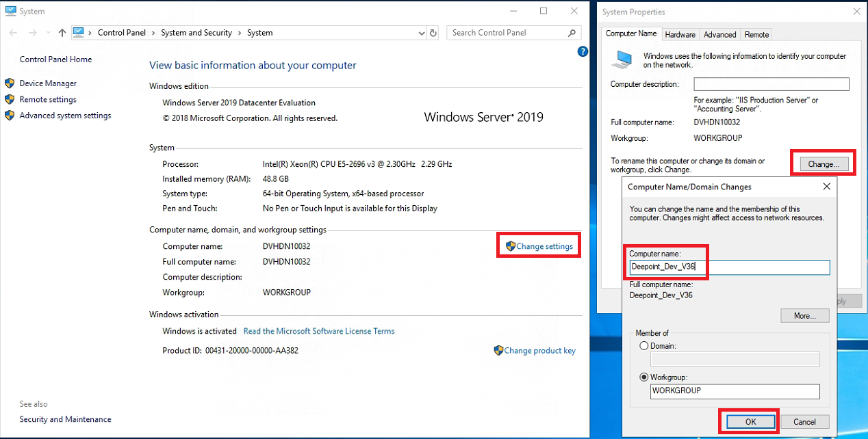Click the Computer name input field
868x439 pixels.
click(x=729, y=267)
